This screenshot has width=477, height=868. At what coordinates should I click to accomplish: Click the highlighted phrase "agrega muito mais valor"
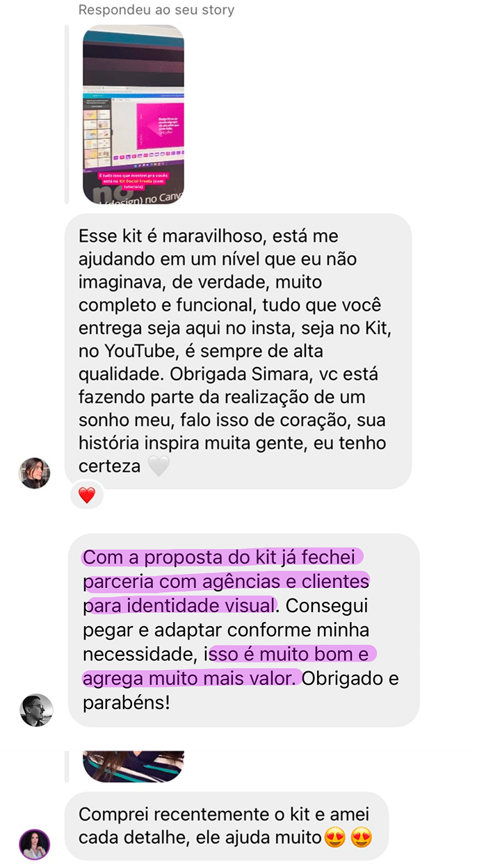pos(191,678)
